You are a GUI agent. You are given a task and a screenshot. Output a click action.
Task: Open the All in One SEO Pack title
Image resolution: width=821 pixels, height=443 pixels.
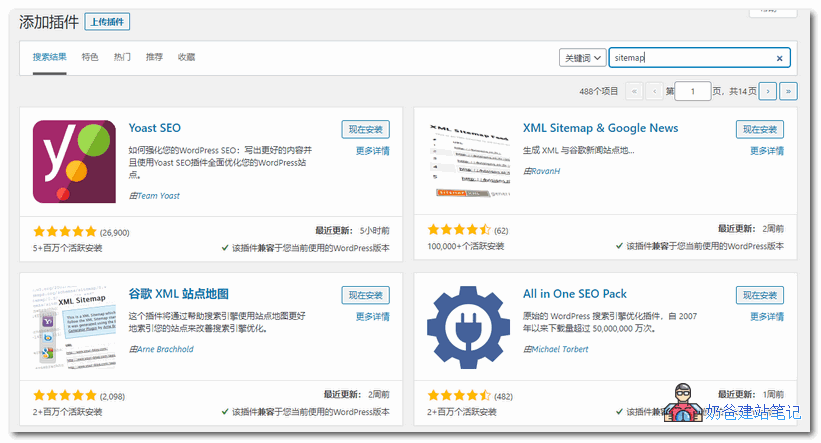coord(574,294)
